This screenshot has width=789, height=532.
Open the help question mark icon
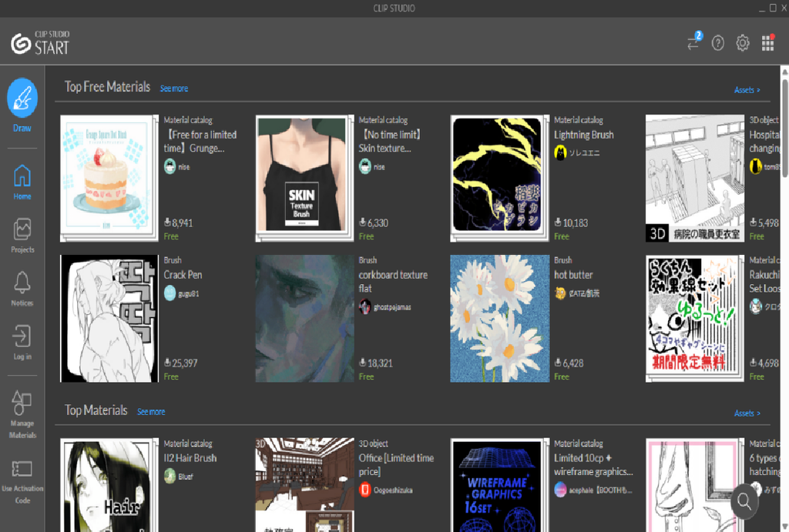tap(717, 43)
